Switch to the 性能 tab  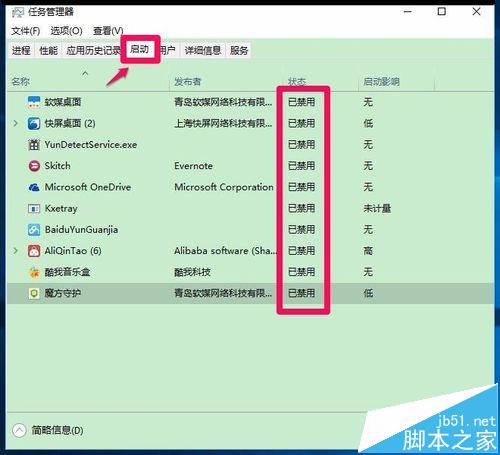pyautogui.click(x=48, y=51)
